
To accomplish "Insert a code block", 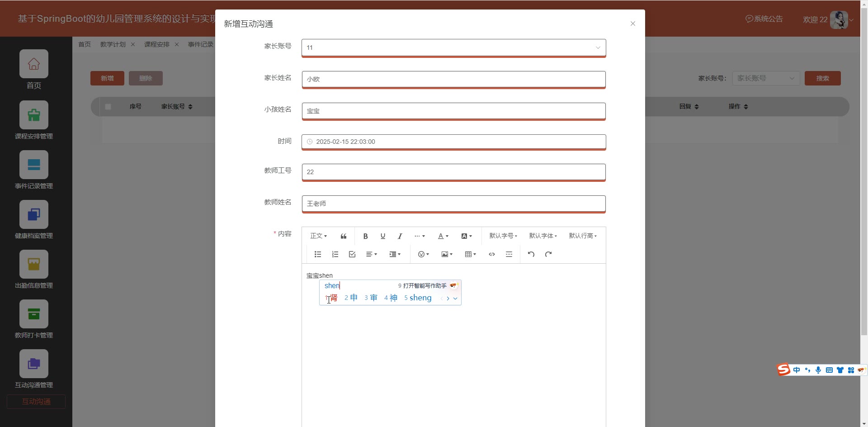I will (492, 254).
